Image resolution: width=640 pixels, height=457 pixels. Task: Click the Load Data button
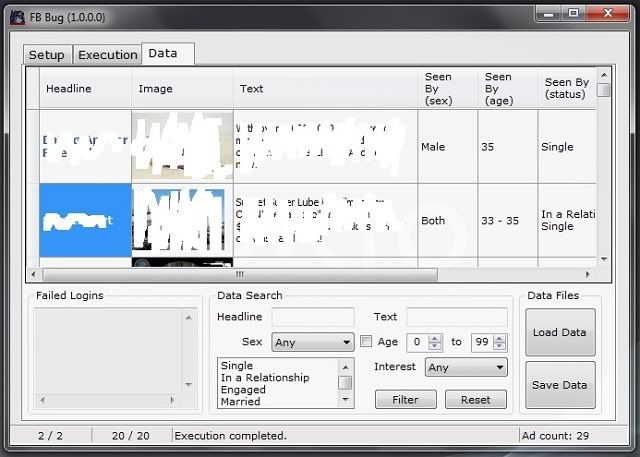point(559,333)
